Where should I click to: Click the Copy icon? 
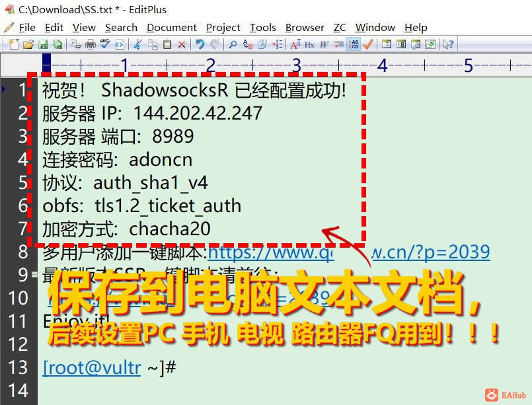pyautogui.click(x=153, y=44)
